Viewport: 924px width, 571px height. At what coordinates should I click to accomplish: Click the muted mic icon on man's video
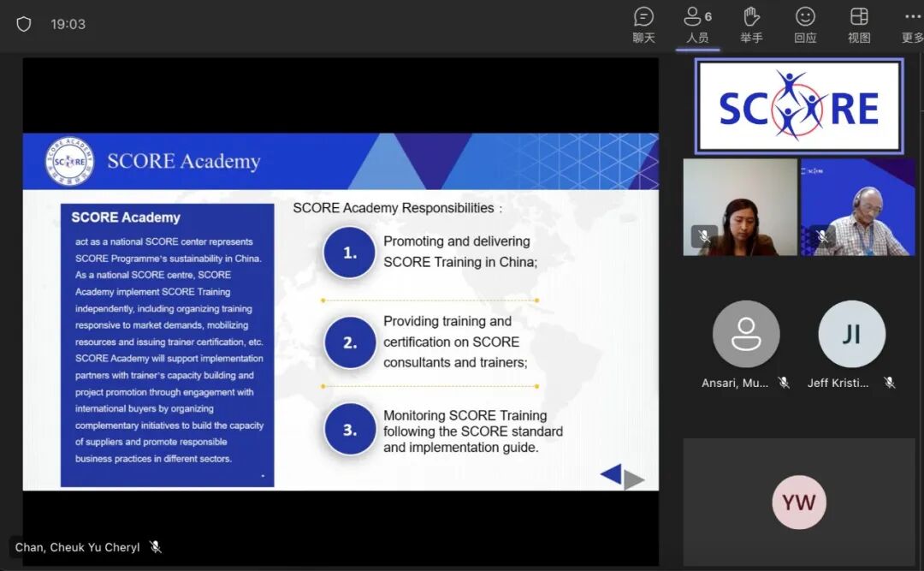[821, 236]
